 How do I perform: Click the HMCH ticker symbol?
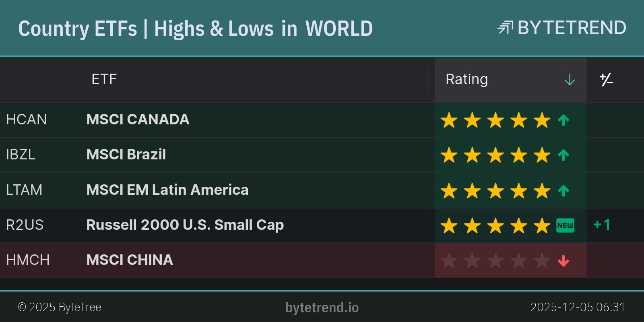[x=28, y=260]
